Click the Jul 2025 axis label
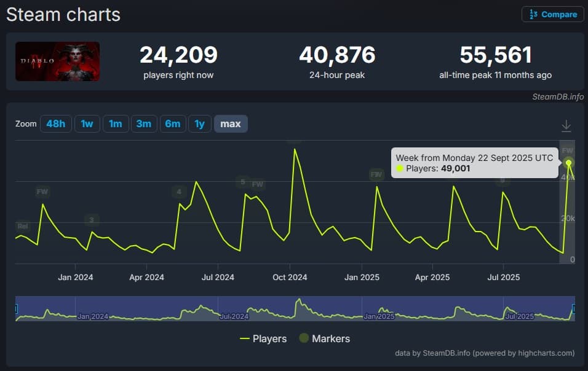The height and width of the screenshot is (371, 588). click(x=503, y=278)
